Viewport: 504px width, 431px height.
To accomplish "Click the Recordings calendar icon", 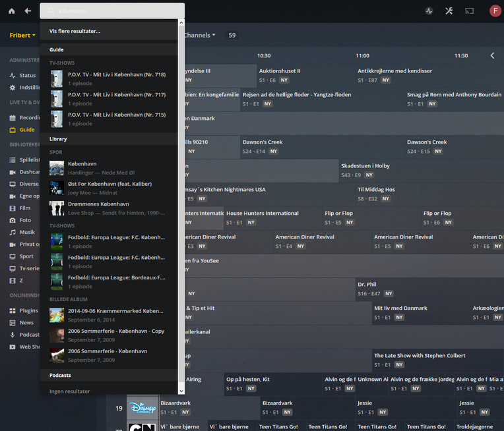I will [x=13, y=117].
